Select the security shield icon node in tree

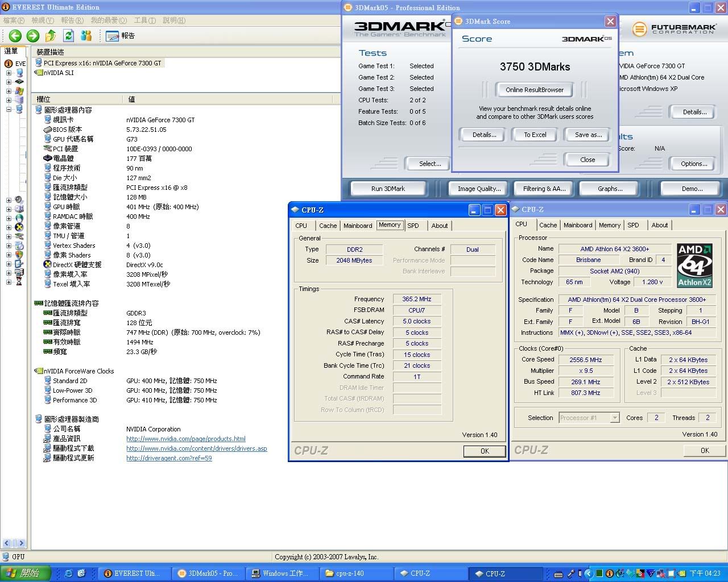(19, 255)
